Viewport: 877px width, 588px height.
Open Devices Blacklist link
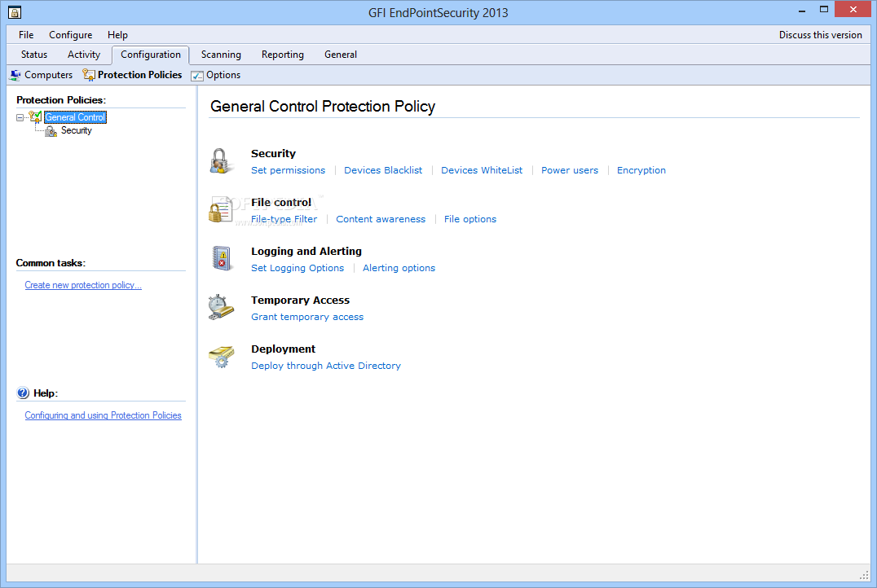point(383,170)
